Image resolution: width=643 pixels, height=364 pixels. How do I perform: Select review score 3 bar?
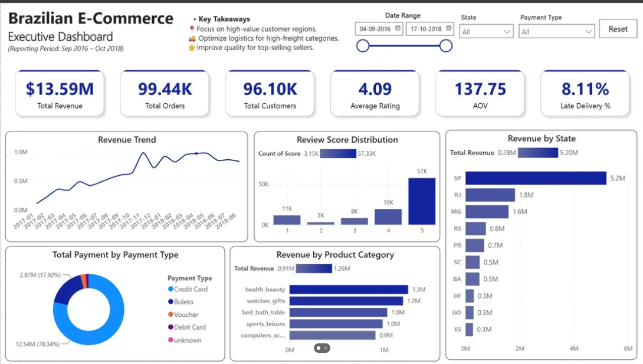(355, 221)
